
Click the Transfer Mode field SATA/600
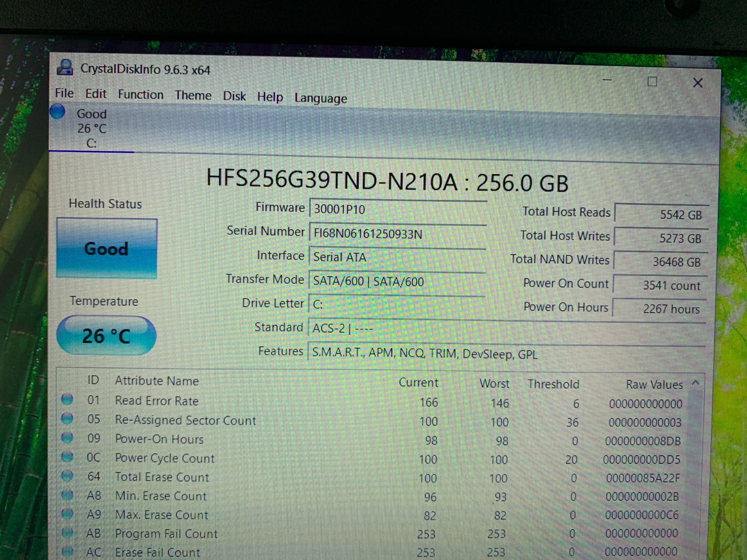pos(397,281)
